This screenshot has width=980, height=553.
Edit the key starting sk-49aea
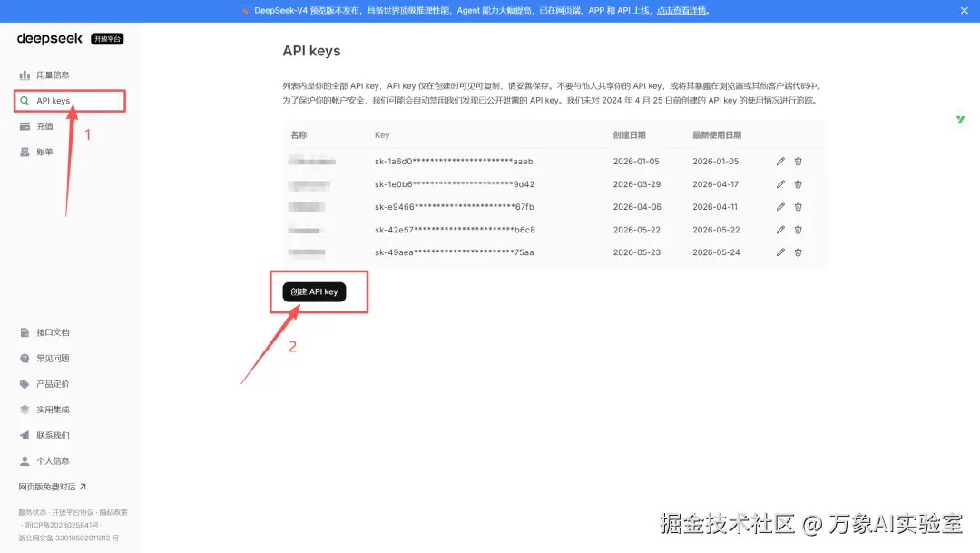tap(780, 252)
